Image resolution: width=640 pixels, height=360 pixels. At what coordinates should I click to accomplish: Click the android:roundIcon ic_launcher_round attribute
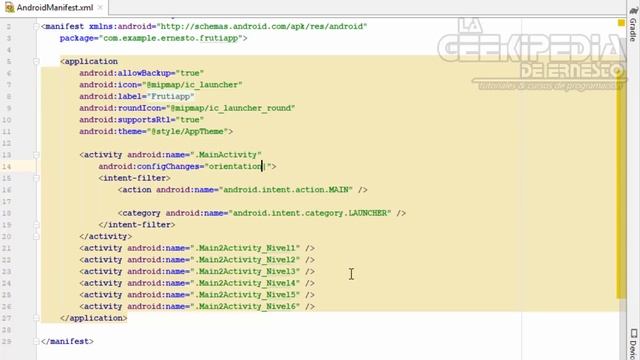point(187,108)
